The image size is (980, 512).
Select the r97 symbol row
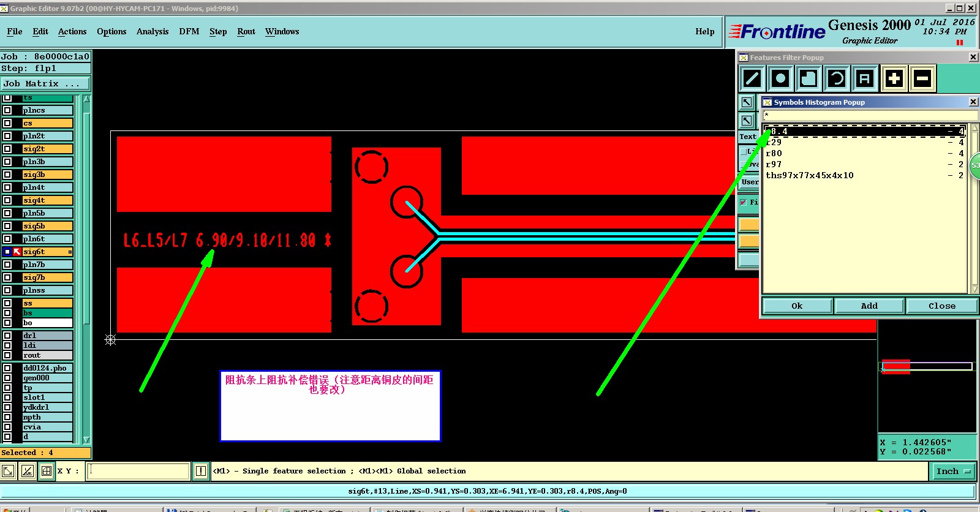865,164
